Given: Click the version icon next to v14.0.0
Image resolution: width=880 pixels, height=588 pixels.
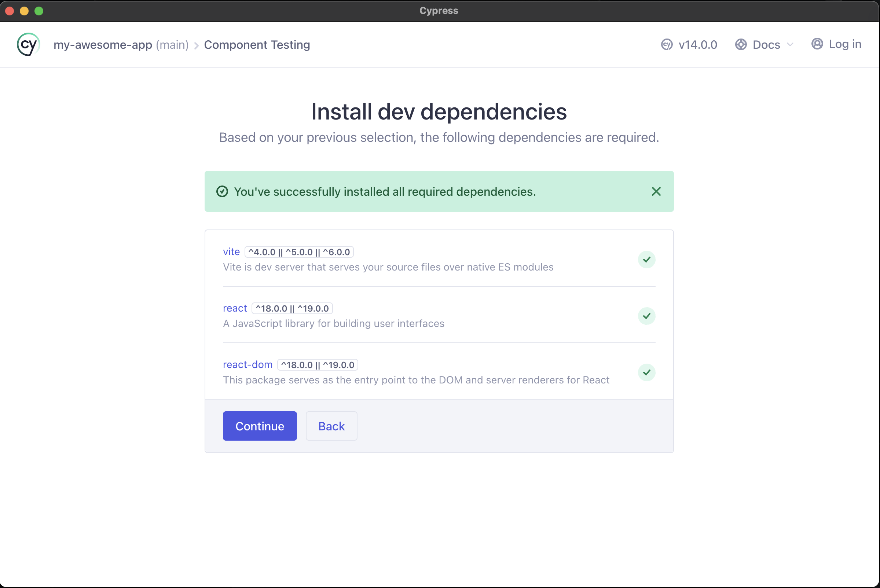Looking at the screenshot, I should (667, 44).
